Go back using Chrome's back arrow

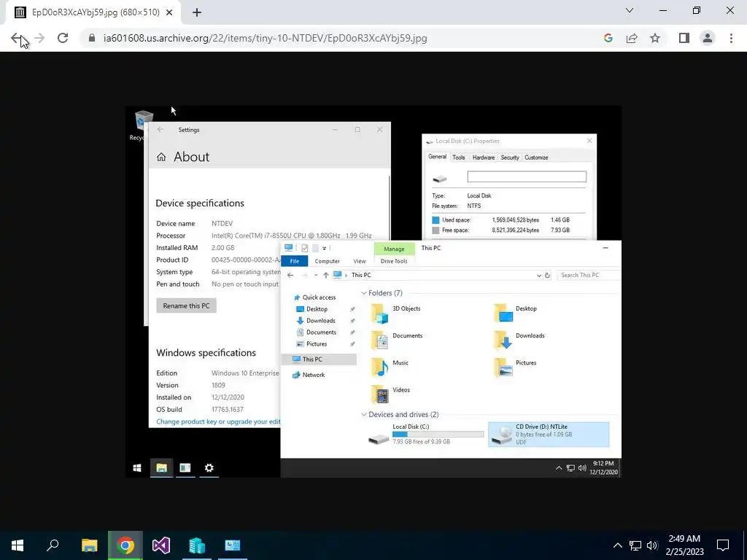[x=16, y=38]
